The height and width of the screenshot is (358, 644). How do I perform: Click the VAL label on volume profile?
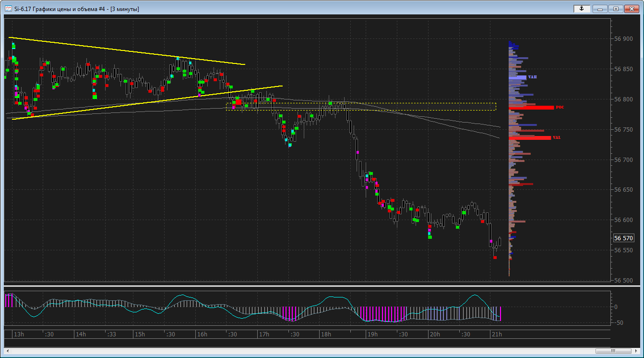[x=557, y=137]
